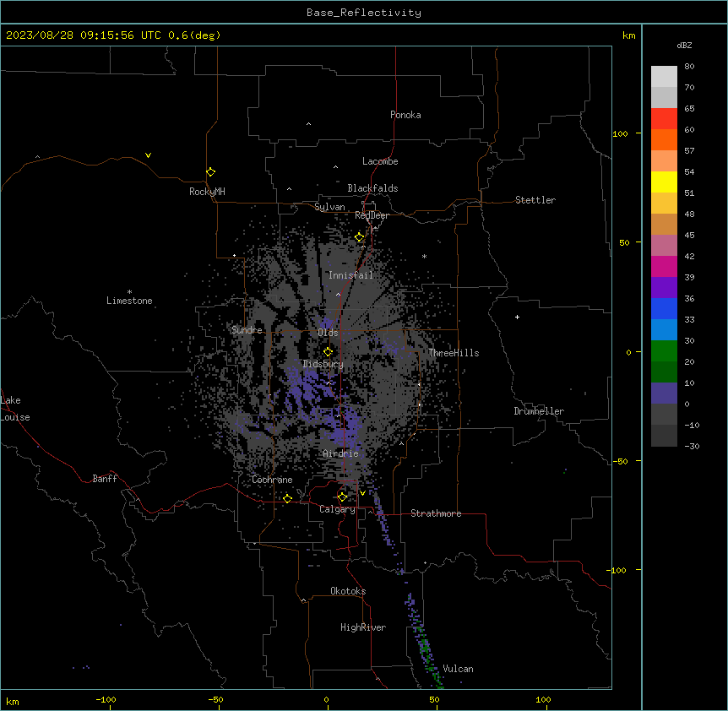The width and height of the screenshot is (728, 711).
Task: Click the Ponoka city label
Action: click(x=405, y=115)
